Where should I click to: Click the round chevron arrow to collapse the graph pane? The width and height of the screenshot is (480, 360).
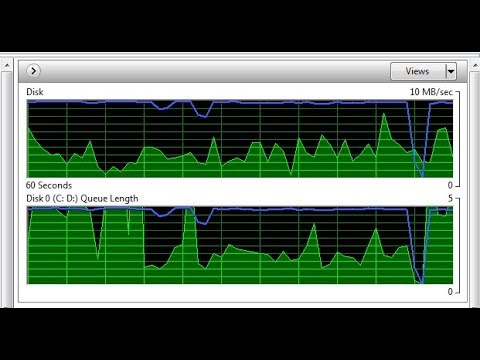33,71
